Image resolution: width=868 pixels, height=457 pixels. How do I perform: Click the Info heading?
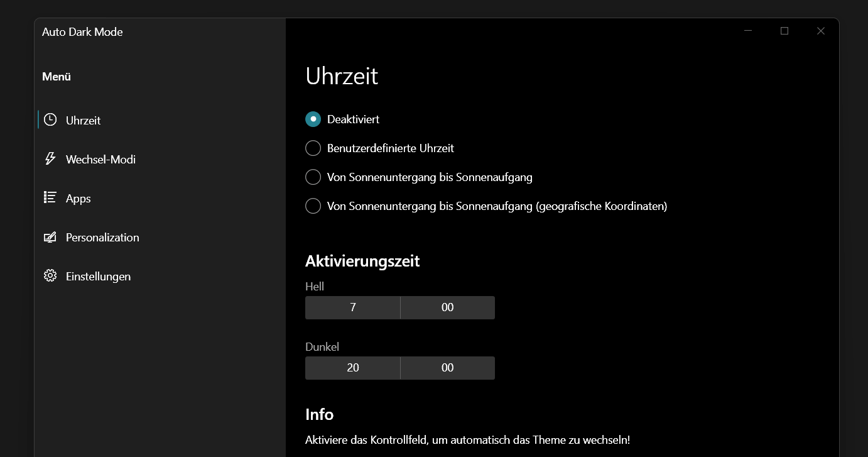pyautogui.click(x=319, y=414)
